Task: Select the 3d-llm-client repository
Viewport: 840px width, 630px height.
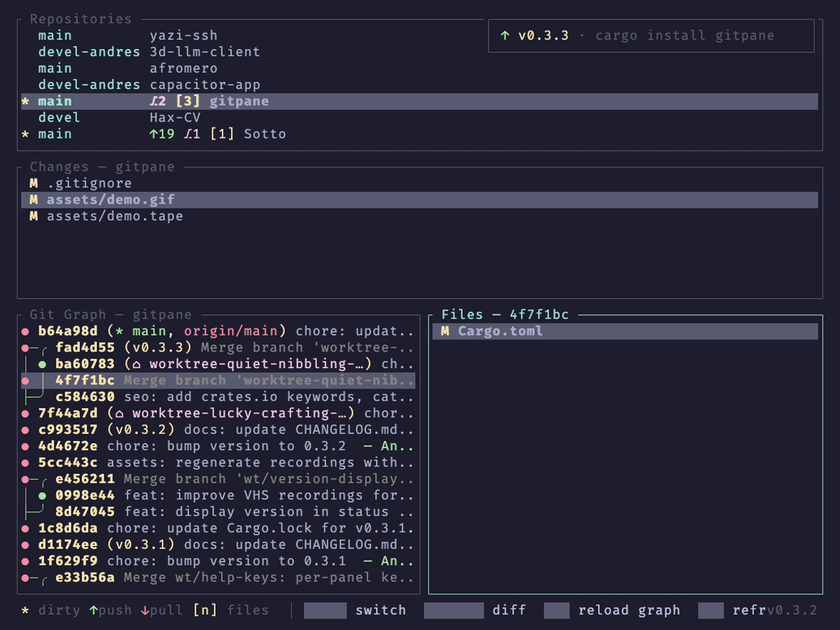Action: point(205,52)
